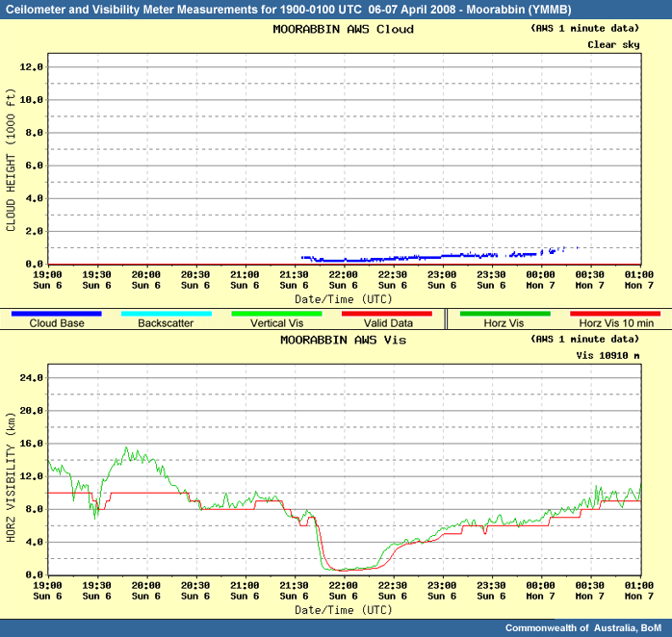This screenshot has height=637, width=672.
Task: Click the blue Cloud Base legend swatch
Action: 57,314
